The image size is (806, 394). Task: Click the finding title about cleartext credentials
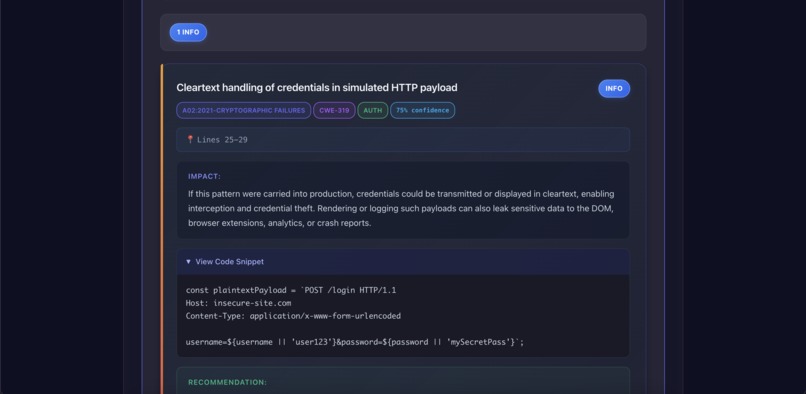point(317,88)
